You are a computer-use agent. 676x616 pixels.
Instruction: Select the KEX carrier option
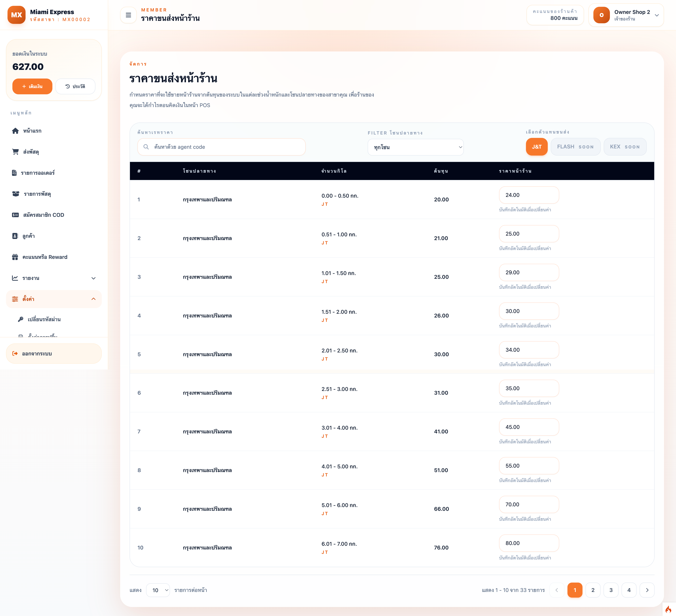point(624,147)
